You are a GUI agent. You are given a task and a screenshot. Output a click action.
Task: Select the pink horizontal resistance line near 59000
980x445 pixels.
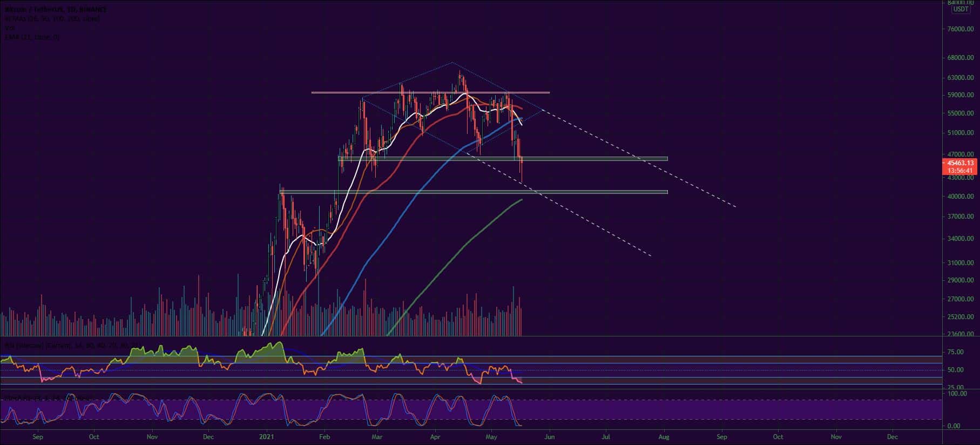(430, 92)
